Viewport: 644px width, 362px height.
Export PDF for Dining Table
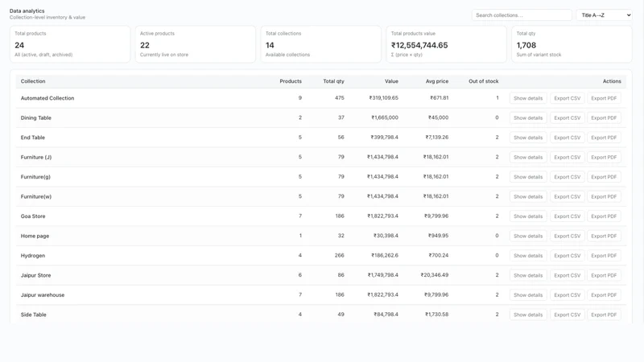[604, 117]
